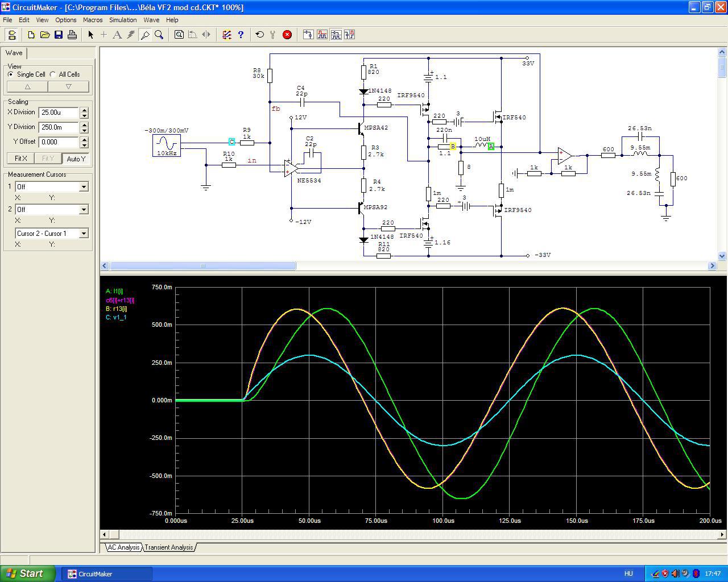Select the arrow pointer tool
The image size is (728, 582).
pos(90,35)
